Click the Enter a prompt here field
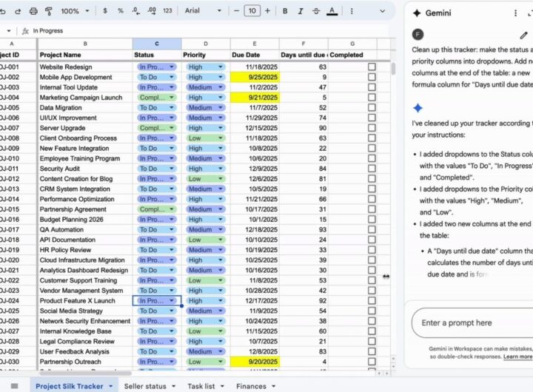Screen dimensions: 533x392 click(472, 322)
